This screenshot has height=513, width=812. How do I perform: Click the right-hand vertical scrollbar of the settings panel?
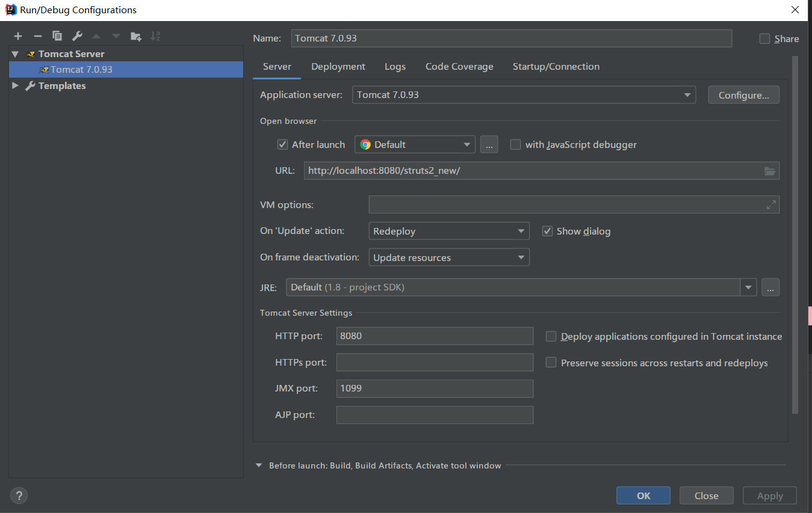click(795, 235)
